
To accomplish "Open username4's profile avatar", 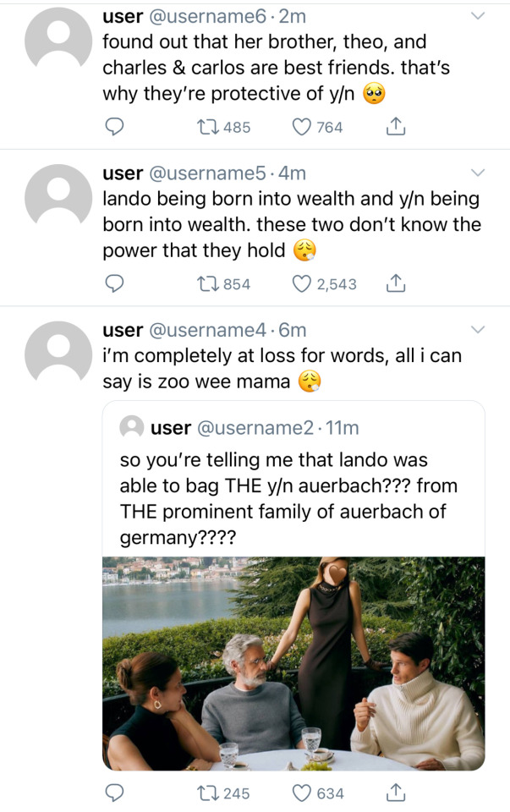I will 58,352.
